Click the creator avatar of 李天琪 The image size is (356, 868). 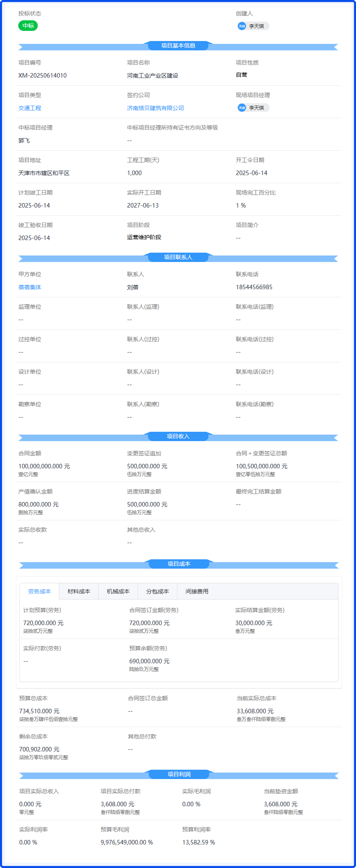coord(242,26)
